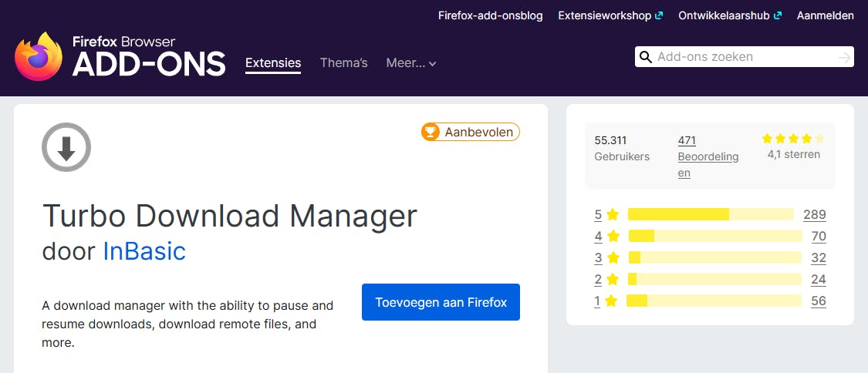868x373 pixels.
Task: Open the 471 Beoordelingen reviews link
Action: pyautogui.click(x=708, y=157)
